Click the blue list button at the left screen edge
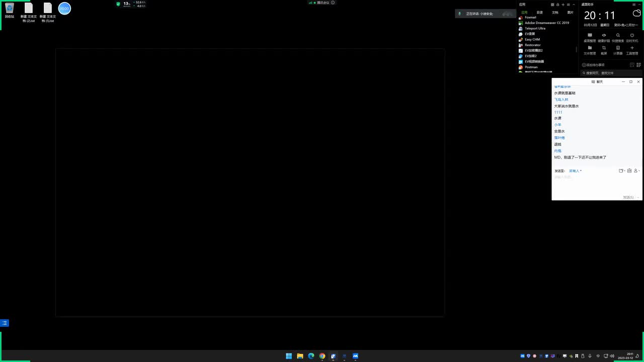This screenshot has width=644, height=362. tap(5, 323)
